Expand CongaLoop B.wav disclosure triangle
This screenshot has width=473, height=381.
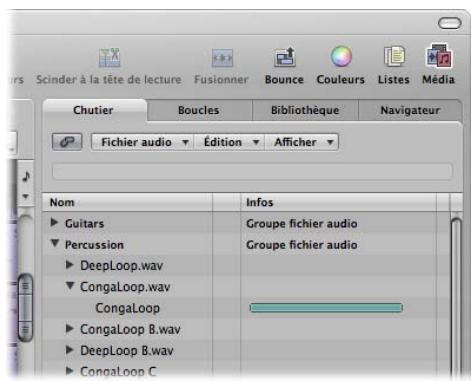point(69,329)
